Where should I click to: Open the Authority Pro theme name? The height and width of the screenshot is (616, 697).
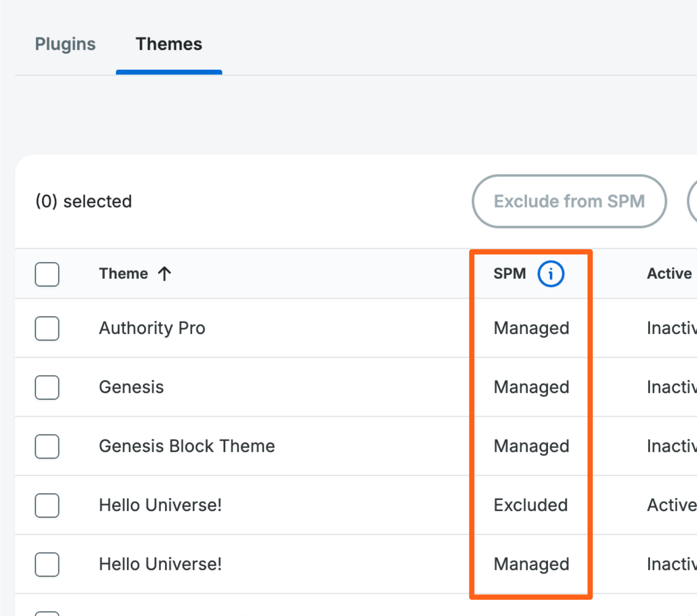[152, 328]
